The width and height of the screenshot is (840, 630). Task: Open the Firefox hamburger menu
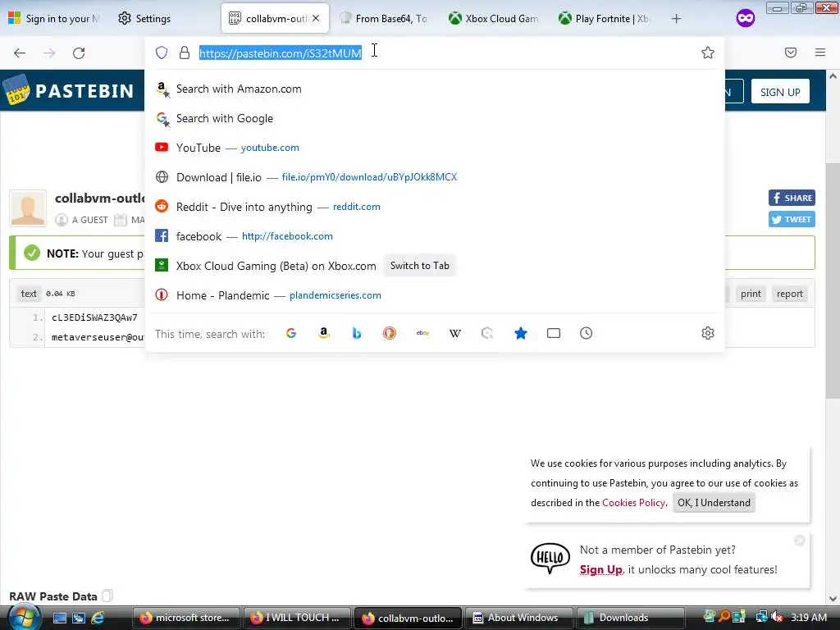(x=820, y=52)
